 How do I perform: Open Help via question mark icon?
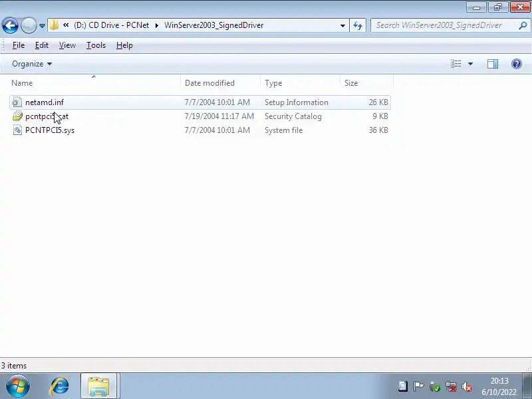pyautogui.click(x=517, y=64)
